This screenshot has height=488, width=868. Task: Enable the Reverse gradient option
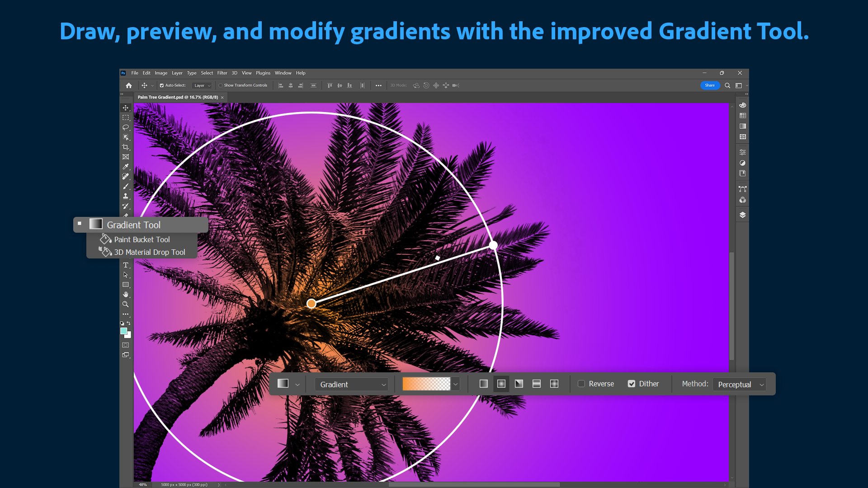click(x=581, y=384)
